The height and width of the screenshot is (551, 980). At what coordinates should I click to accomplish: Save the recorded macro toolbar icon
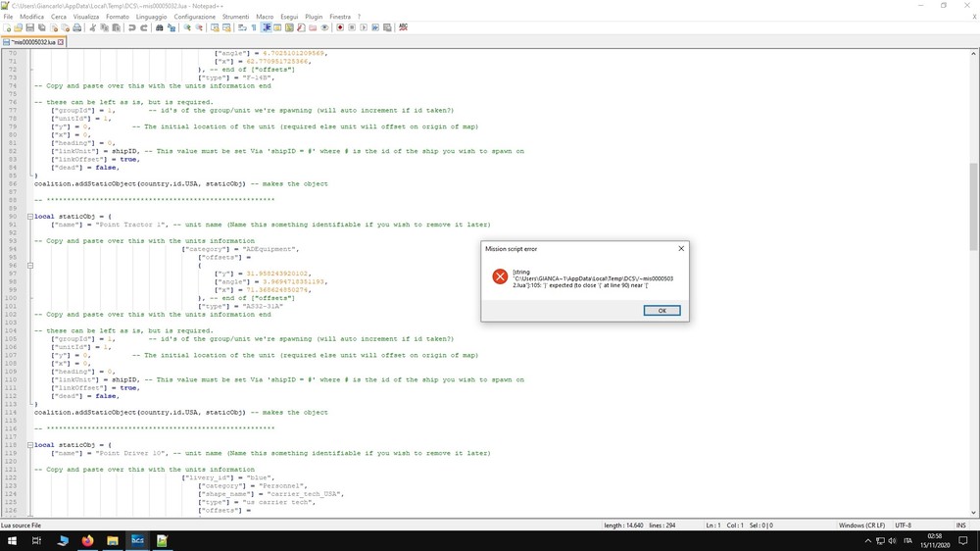tap(387, 27)
